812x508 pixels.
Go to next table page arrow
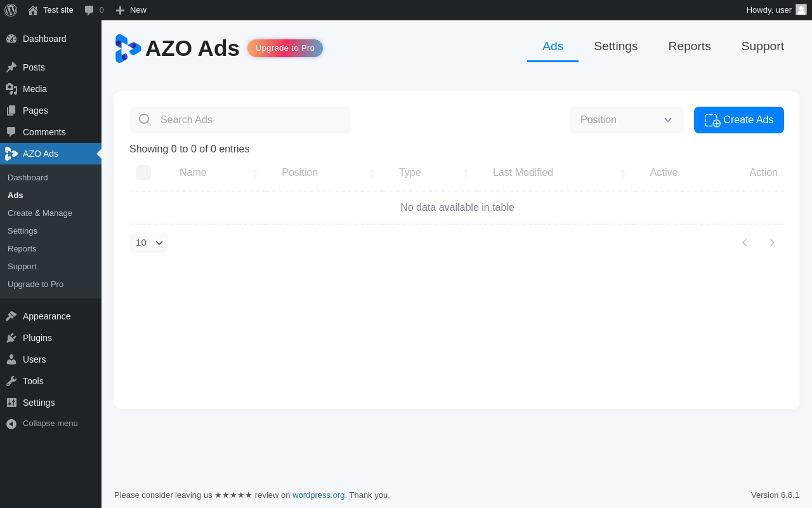point(772,243)
